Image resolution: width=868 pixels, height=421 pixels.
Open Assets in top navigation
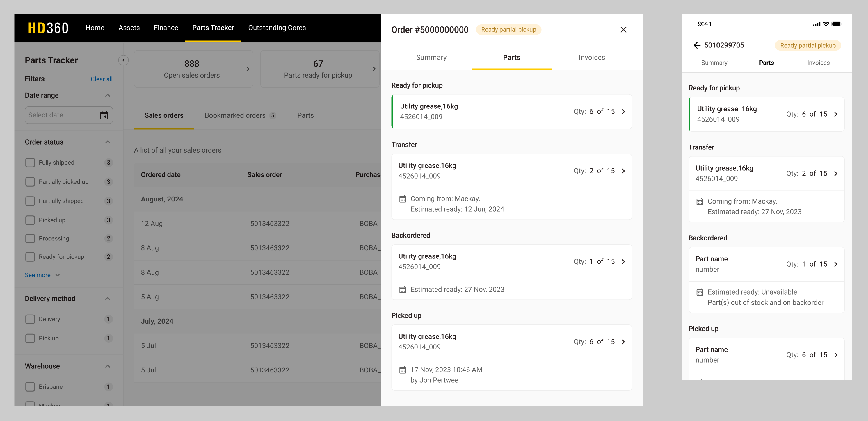[129, 28]
